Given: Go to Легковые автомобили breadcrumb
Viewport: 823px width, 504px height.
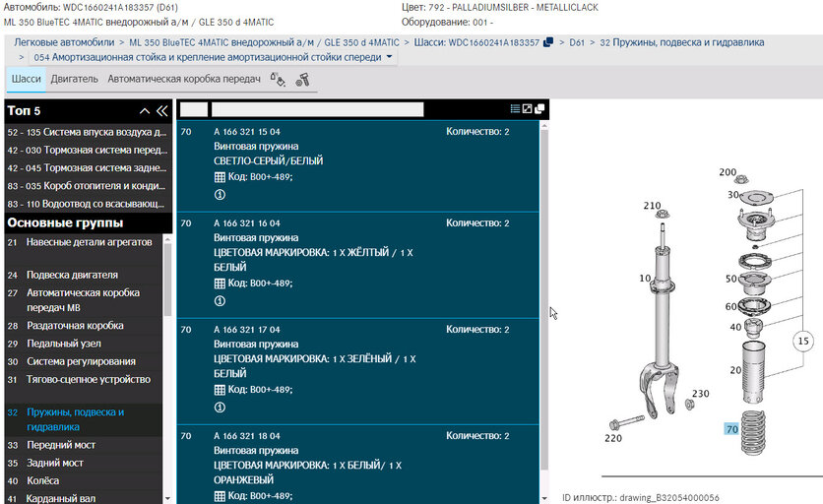Looking at the screenshot, I should pyautogui.click(x=64, y=42).
